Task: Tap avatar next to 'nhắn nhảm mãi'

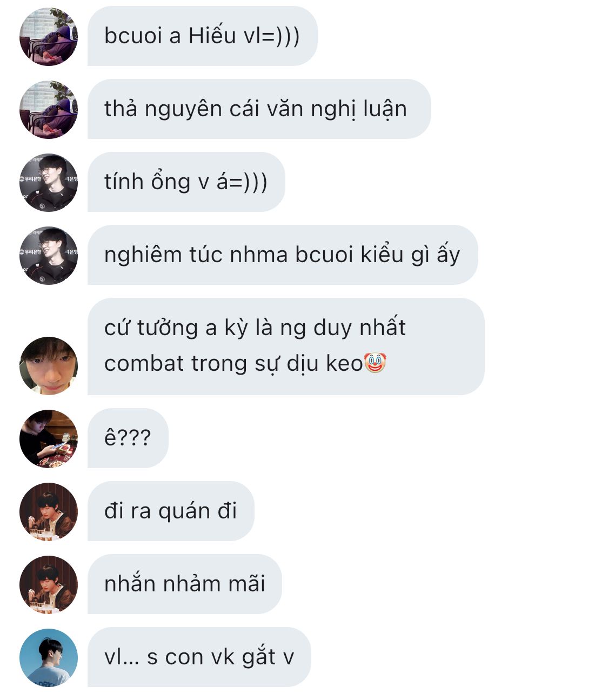Action: pos(49,585)
